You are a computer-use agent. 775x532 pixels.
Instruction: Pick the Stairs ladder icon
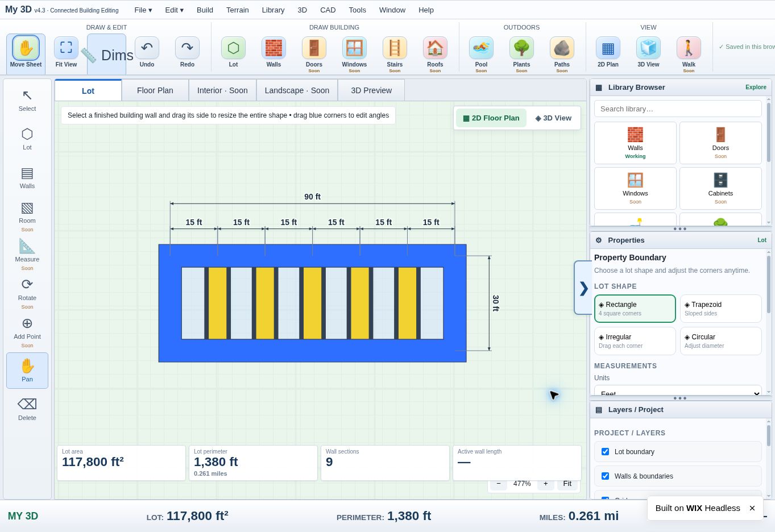[395, 53]
